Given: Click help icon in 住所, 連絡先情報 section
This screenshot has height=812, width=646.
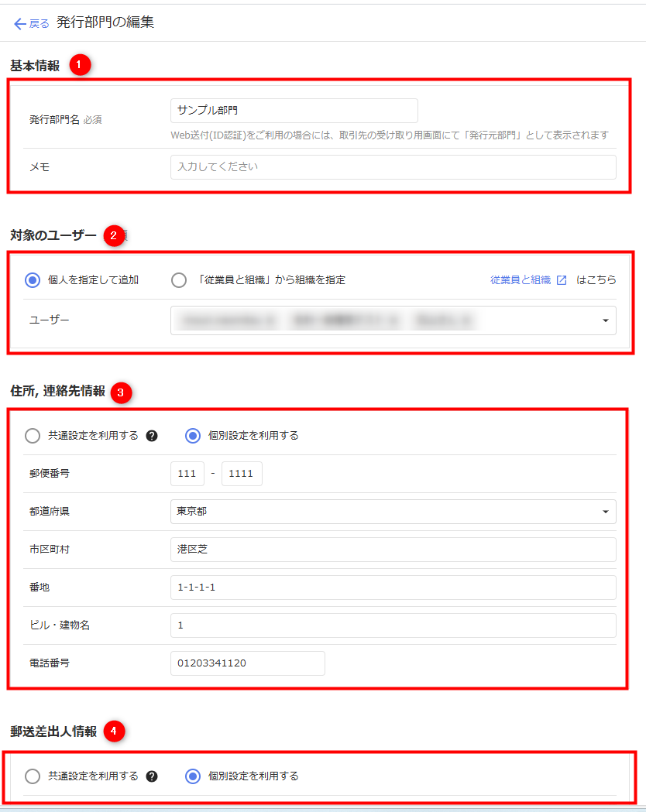Looking at the screenshot, I should coord(152,436).
